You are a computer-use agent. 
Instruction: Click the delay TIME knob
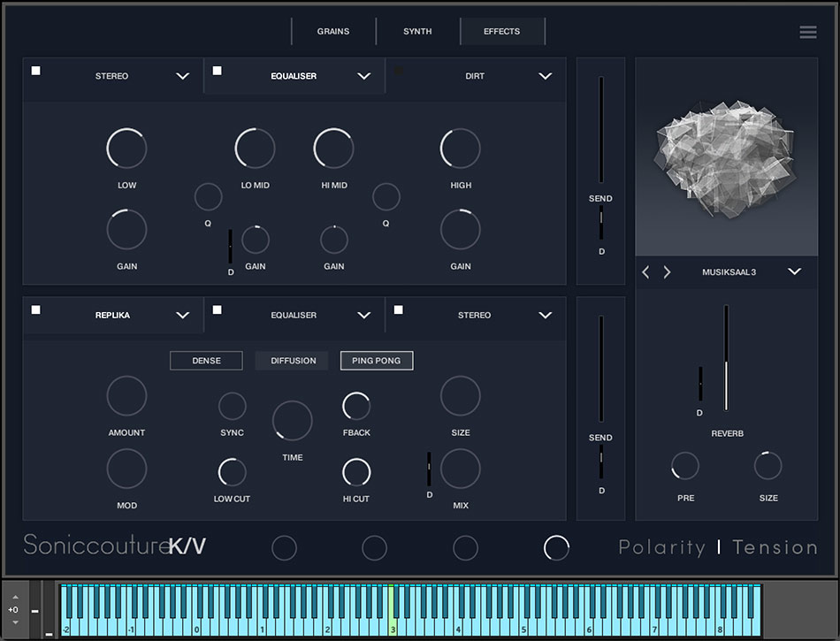293,421
